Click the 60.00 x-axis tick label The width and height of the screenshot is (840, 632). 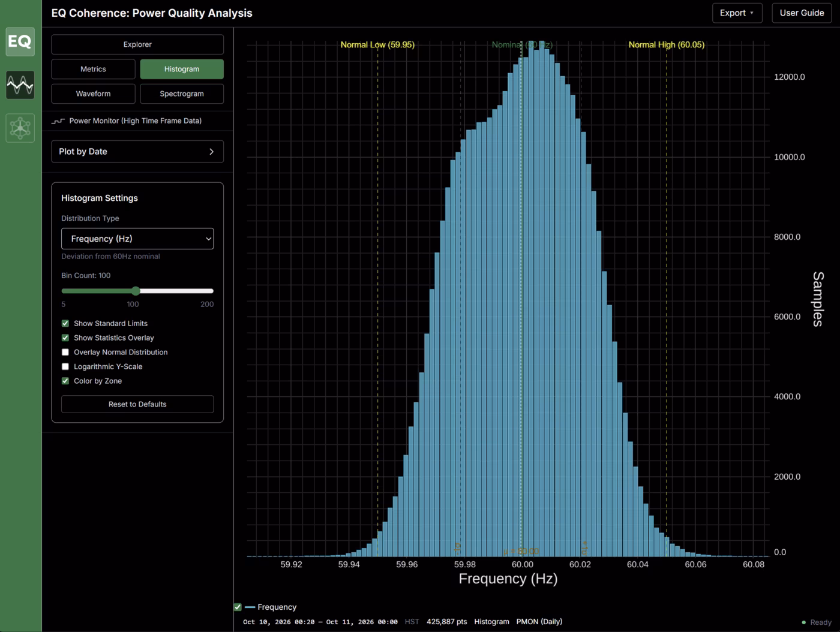point(522,564)
